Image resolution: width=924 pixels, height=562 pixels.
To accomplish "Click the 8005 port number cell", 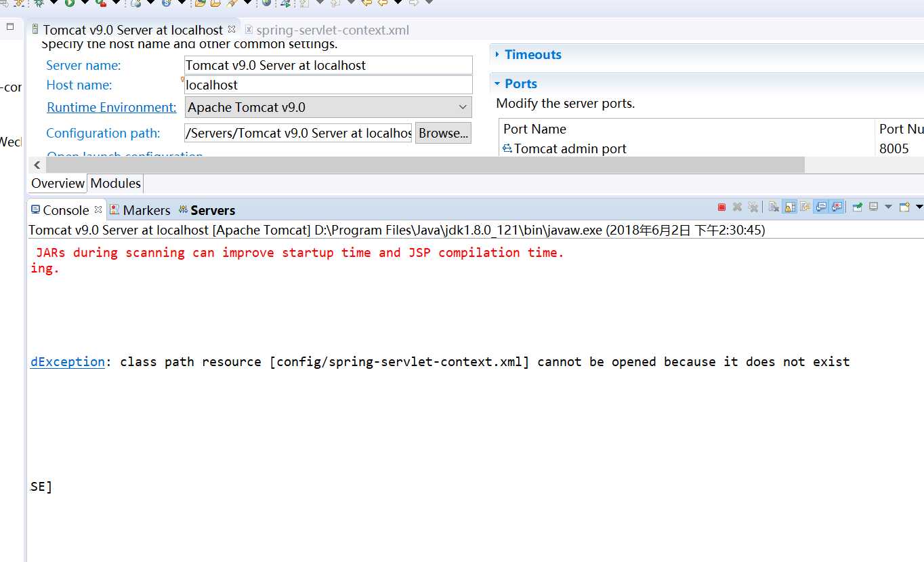I will [894, 148].
